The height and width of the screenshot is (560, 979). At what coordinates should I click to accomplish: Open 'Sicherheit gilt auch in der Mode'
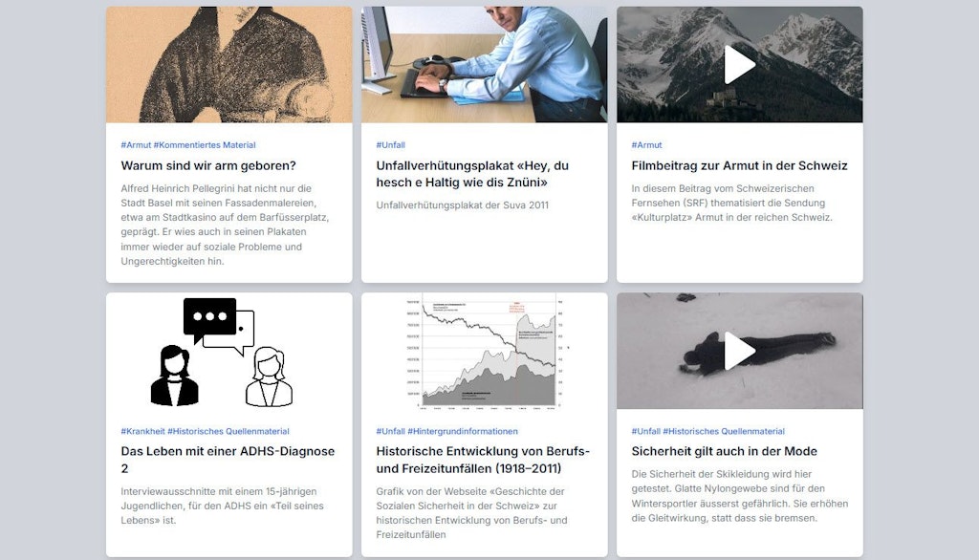click(x=725, y=451)
